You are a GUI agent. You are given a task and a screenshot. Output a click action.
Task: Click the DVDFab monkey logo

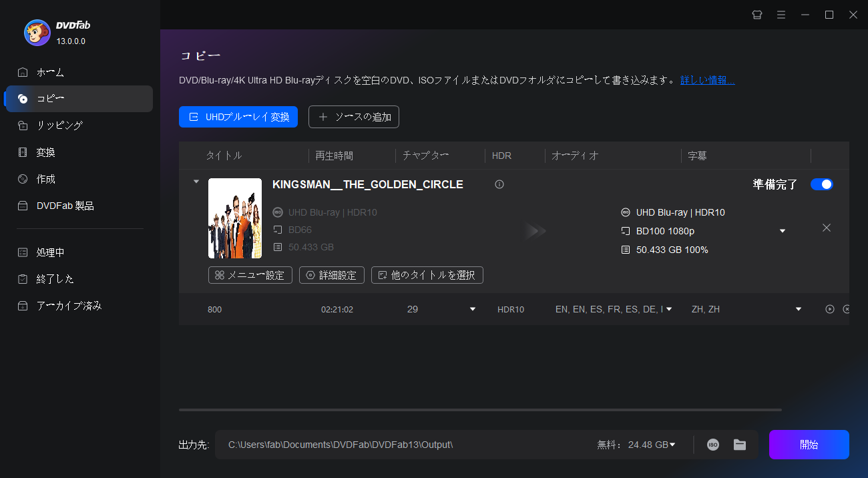(37, 33)
